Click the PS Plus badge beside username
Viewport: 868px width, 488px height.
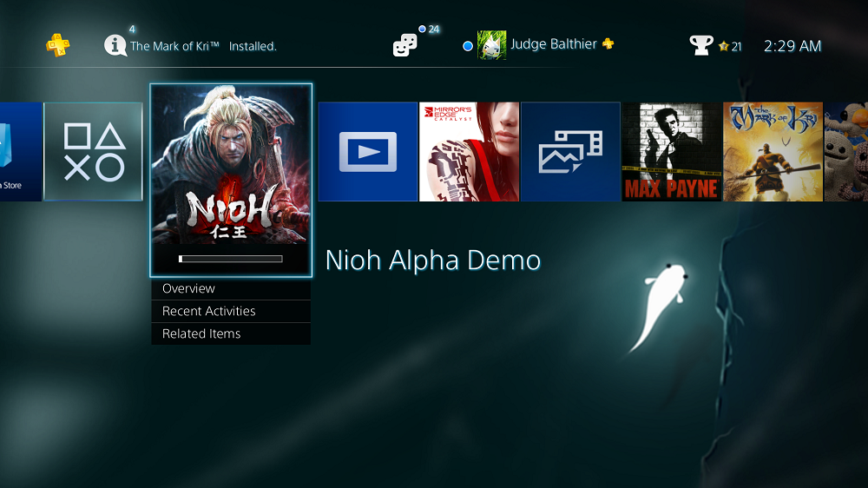(608, 43)
